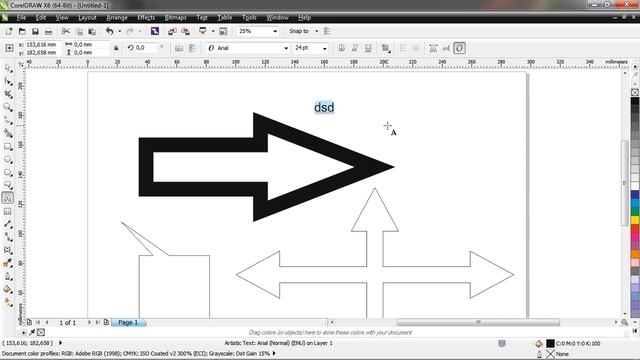Open a file with the Open folder icon
Viewport: 640px width, 360px height.
tap(22, 31)
